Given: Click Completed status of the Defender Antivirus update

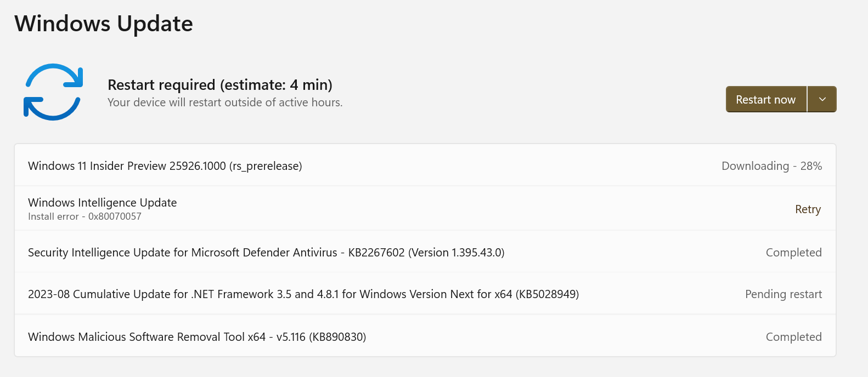Looking at the screenshot, I should coord(793,253).
